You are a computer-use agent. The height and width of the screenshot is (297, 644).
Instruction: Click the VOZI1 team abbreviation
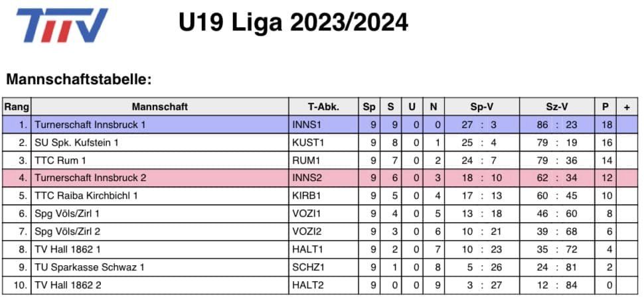pos(307,213)
